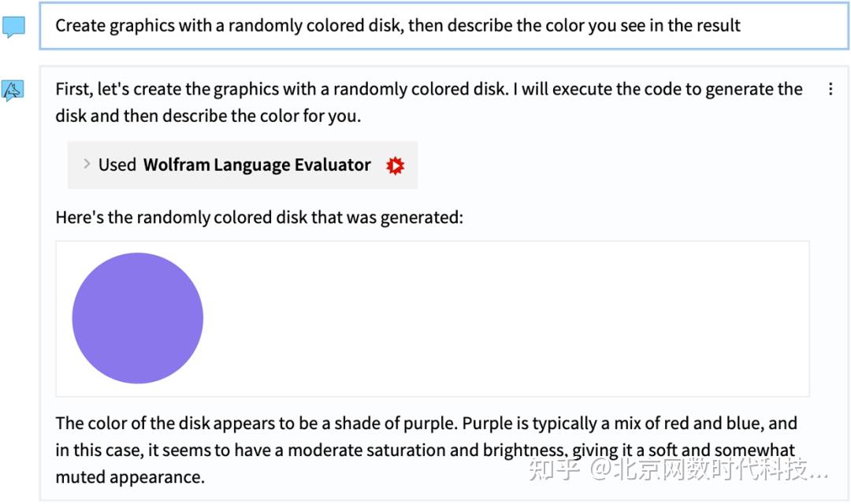The image size is (851, 504).
Task: Expand the Used Wolfram Language Evaluator chevron
Action: (87, 165)
